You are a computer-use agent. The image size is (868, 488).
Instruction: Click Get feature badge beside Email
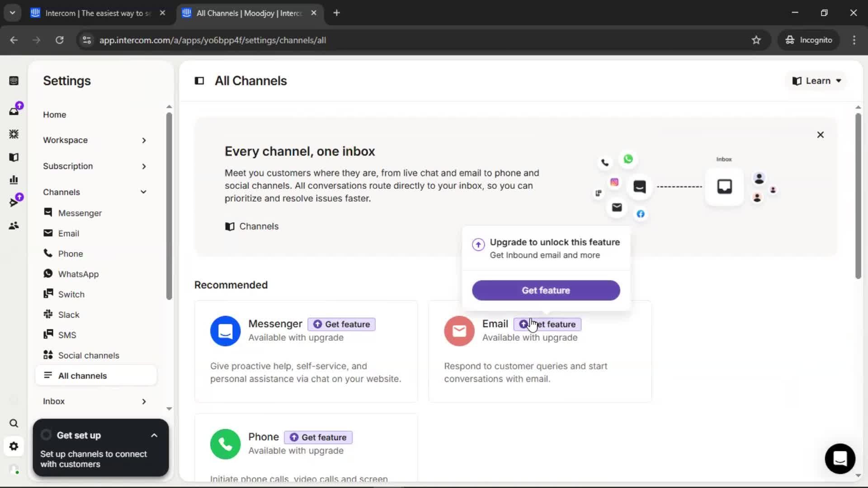coord(547,324)
